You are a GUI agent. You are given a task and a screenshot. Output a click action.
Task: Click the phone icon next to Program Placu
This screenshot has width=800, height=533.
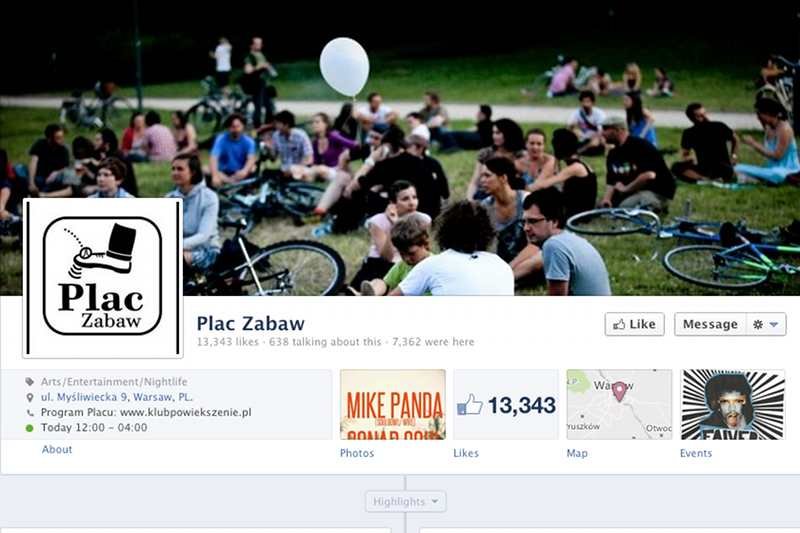[x=30, y=413]
